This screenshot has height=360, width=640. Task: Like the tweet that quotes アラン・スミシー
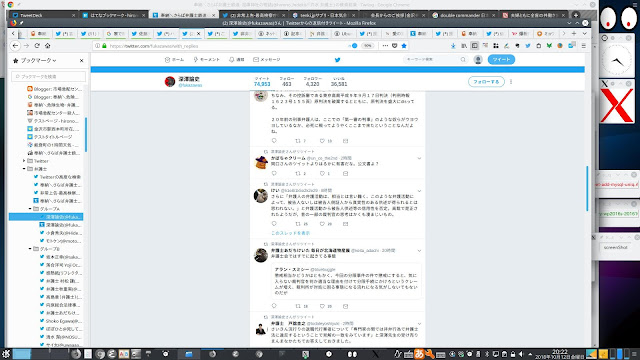322,306
